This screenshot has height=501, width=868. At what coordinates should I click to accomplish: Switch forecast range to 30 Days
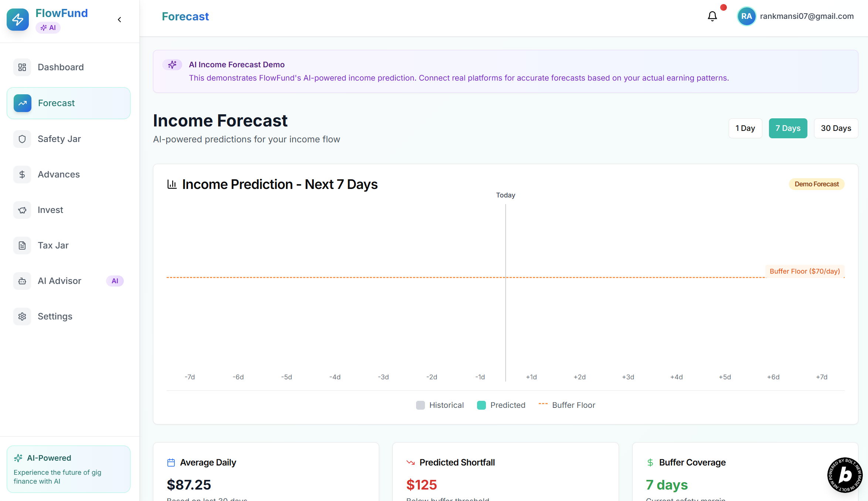click(835, 128)
